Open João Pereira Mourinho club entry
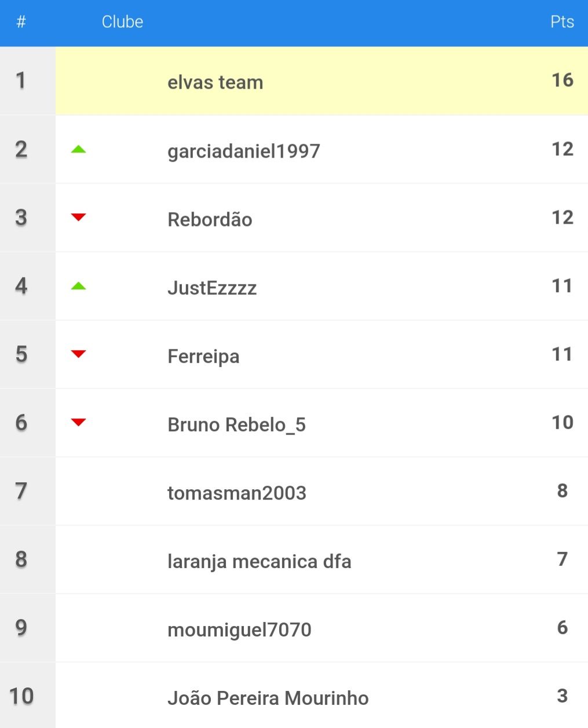The image size is (588, 728). tap(268, 698)
